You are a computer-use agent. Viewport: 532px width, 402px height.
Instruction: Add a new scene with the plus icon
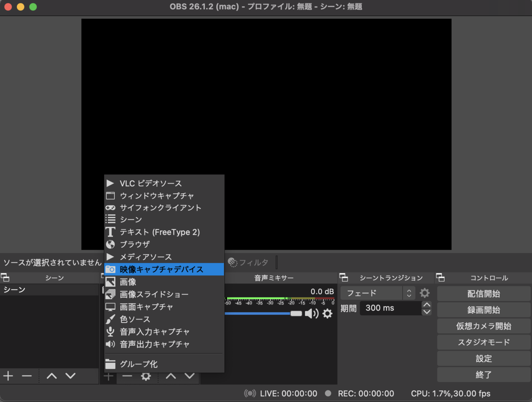coord(8,376)
